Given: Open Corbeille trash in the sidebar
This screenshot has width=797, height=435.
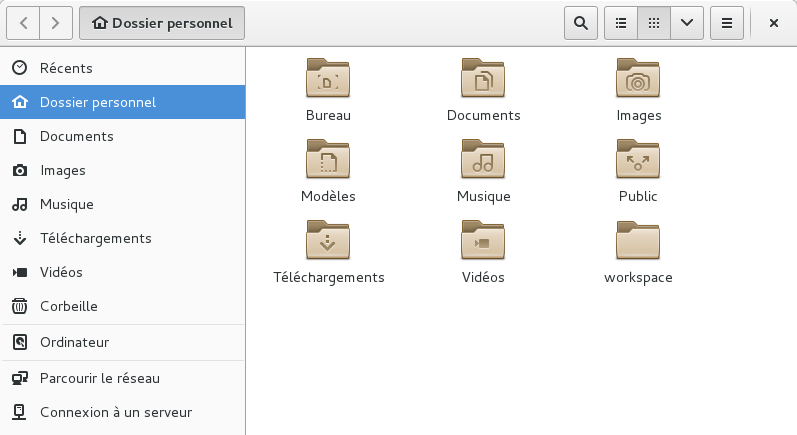Looking at the screenshot, I should (68, 306).
